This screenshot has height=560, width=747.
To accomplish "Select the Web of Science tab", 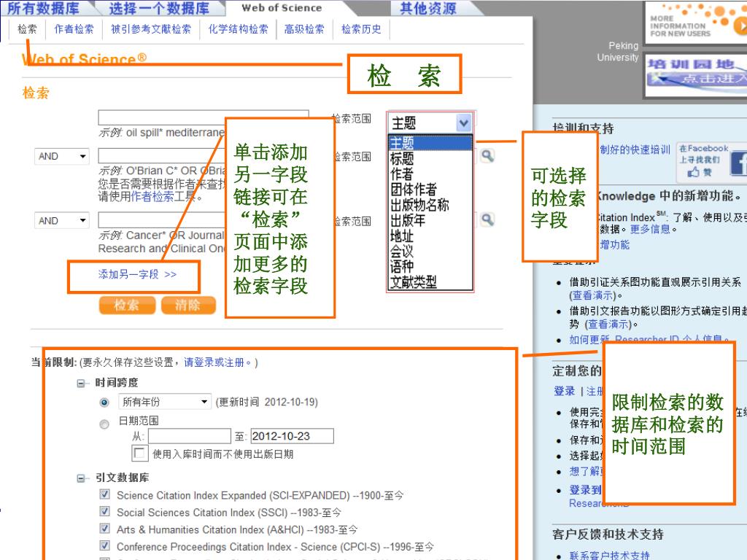I will (x=282, y=7).
